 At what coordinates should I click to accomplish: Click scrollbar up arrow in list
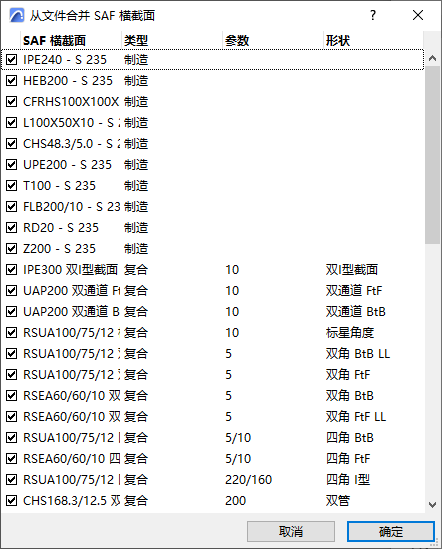point(433,58)
